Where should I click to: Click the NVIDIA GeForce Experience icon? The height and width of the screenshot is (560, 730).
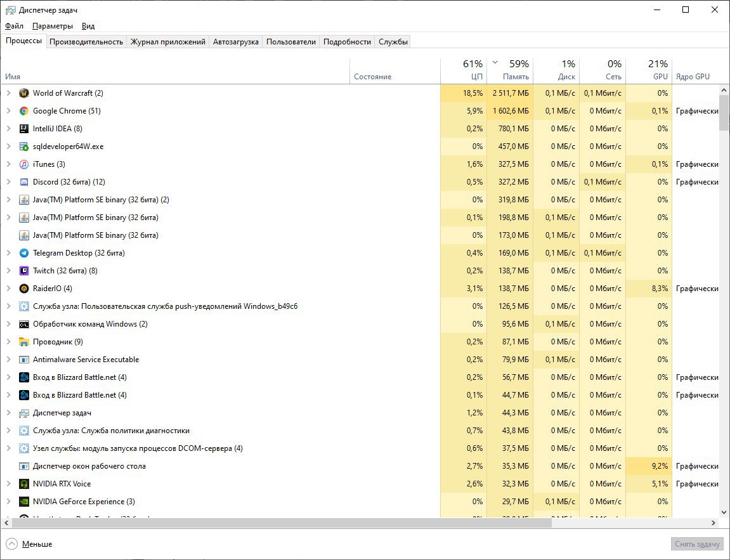coord(23,502)
